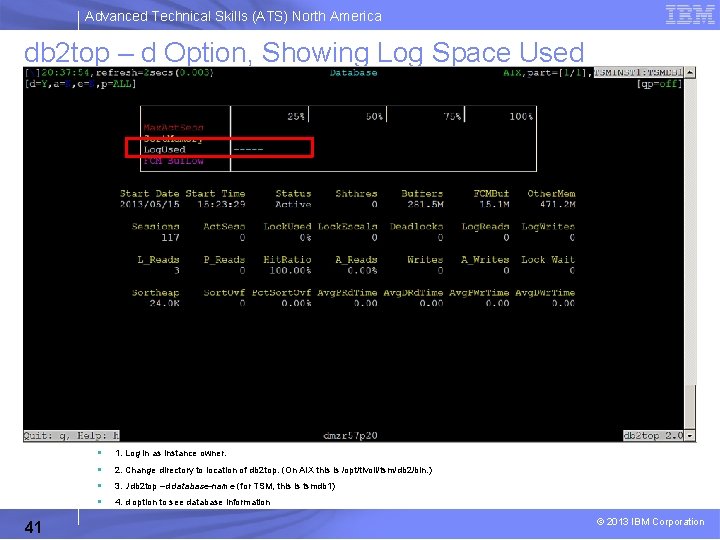720x540 pixels.
Task: Click the 'L_Reads' column header
Action: (x=158, y=259)
